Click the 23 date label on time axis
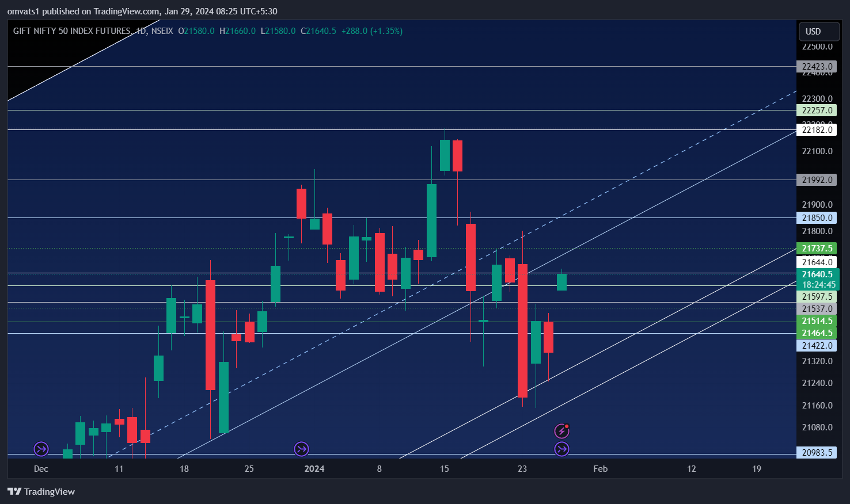Screen dimensions: 850x504 tap(522, 469)
